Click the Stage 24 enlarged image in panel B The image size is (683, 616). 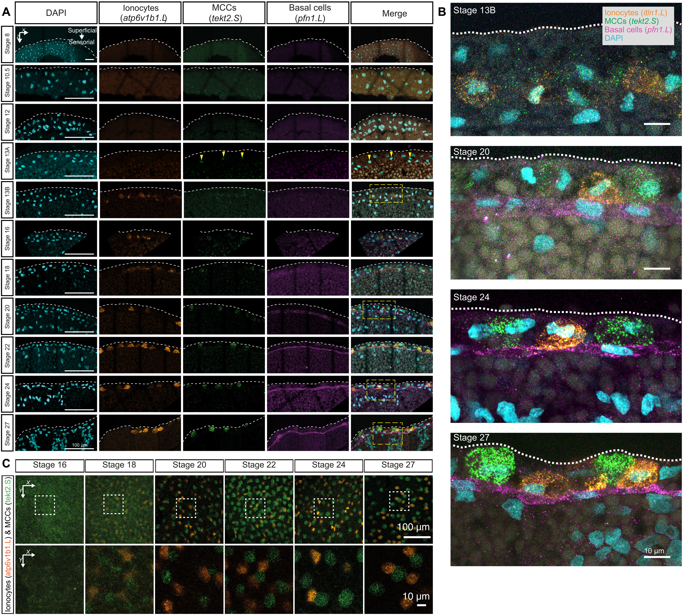click(566, 356)
